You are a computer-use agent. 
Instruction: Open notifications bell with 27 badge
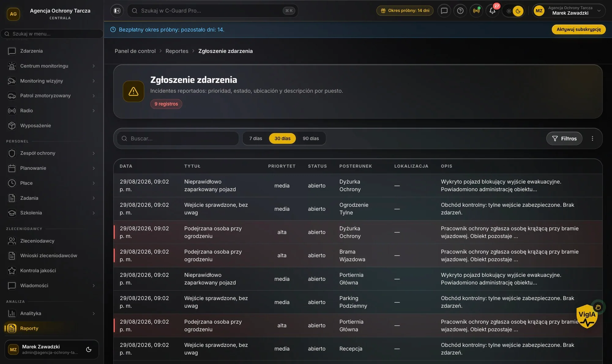pos(492,11)
